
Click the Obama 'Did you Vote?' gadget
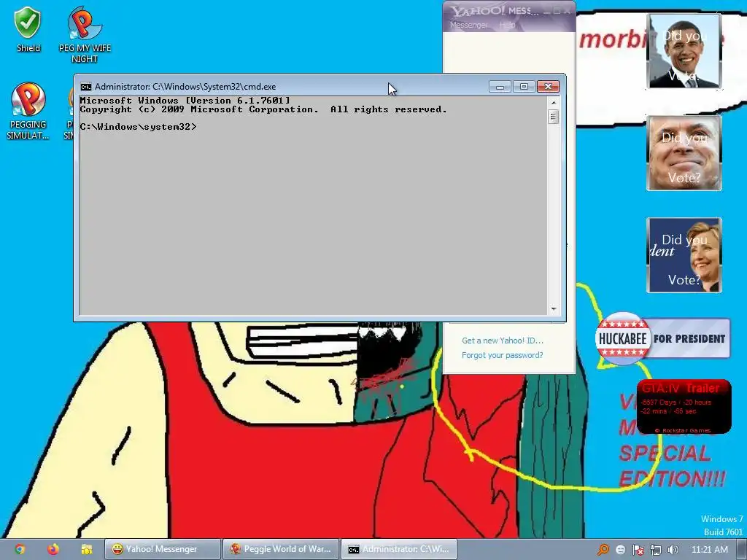click(x=684, y=51)
